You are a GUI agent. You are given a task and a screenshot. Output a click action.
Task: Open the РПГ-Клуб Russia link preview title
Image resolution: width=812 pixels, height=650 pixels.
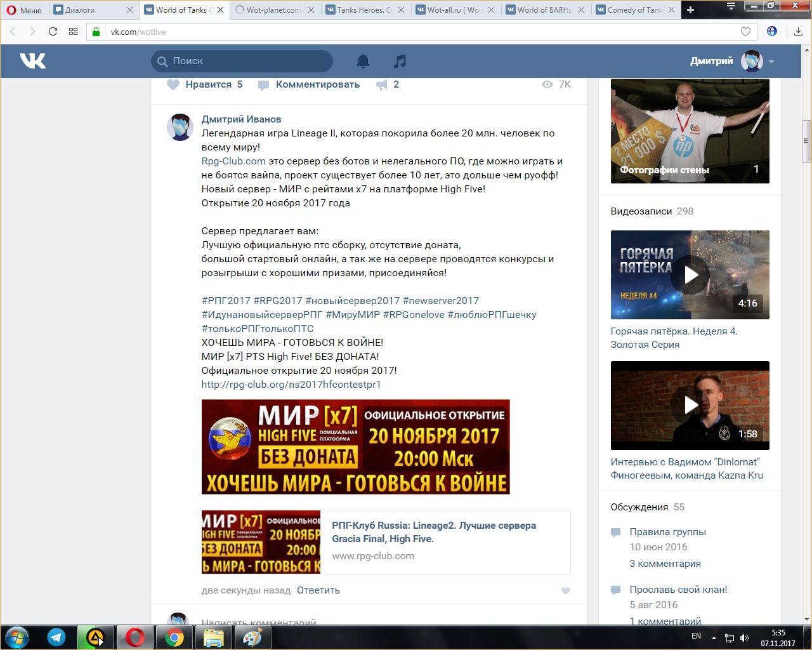[434, 532]
